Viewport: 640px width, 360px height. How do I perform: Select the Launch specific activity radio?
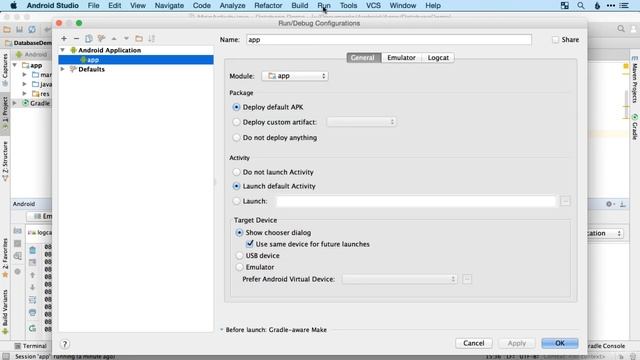[x=236, y=201]
